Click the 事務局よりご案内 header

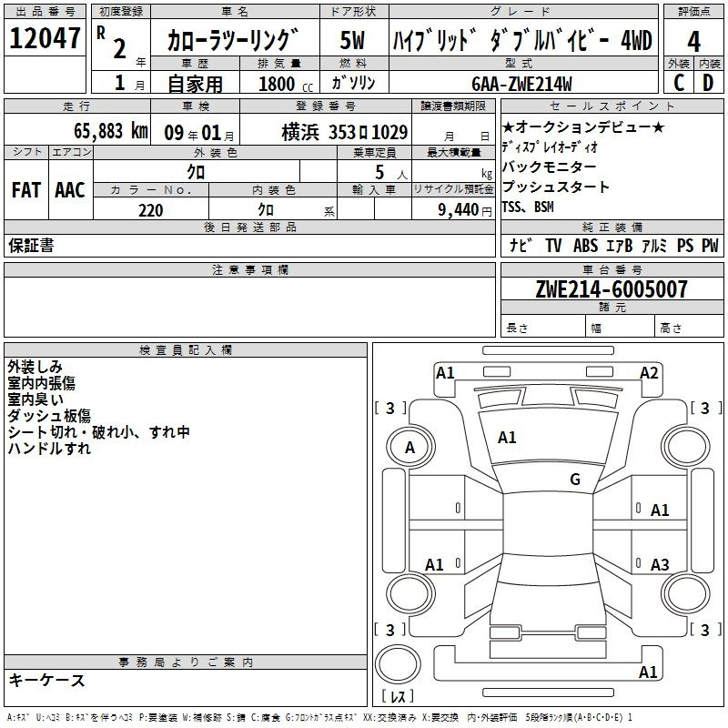186,662
